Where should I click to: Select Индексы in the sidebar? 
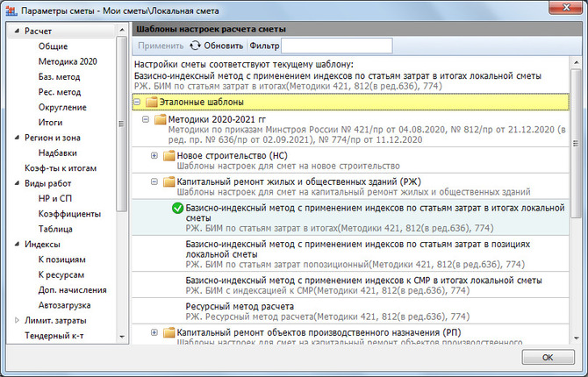tap(42, 245)
